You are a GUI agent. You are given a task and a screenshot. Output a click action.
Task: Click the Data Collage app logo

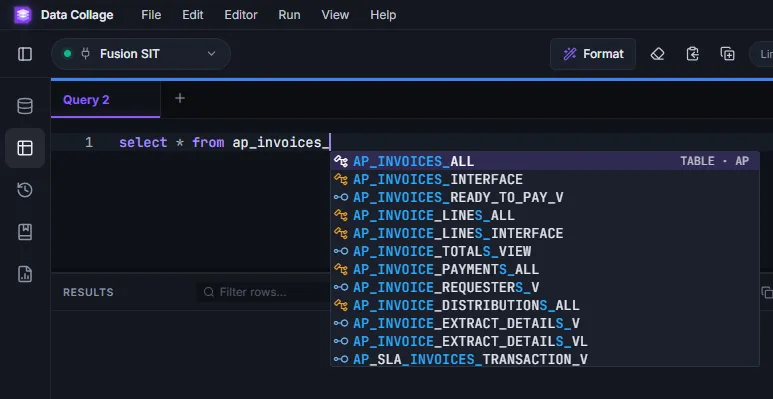[x=23, y=15]
